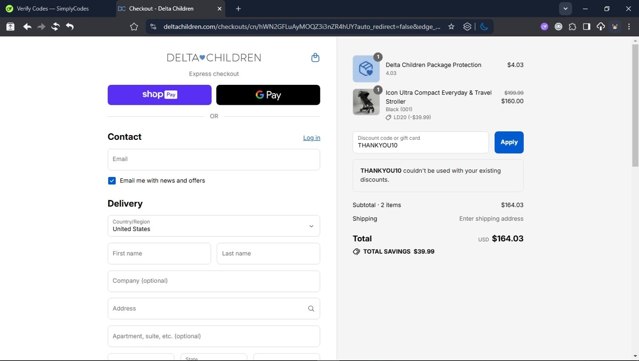Toggle the crescent moon dark mode icon
Image resolution: width=639 pixels, height=361 pixels.
click(484, 26)
